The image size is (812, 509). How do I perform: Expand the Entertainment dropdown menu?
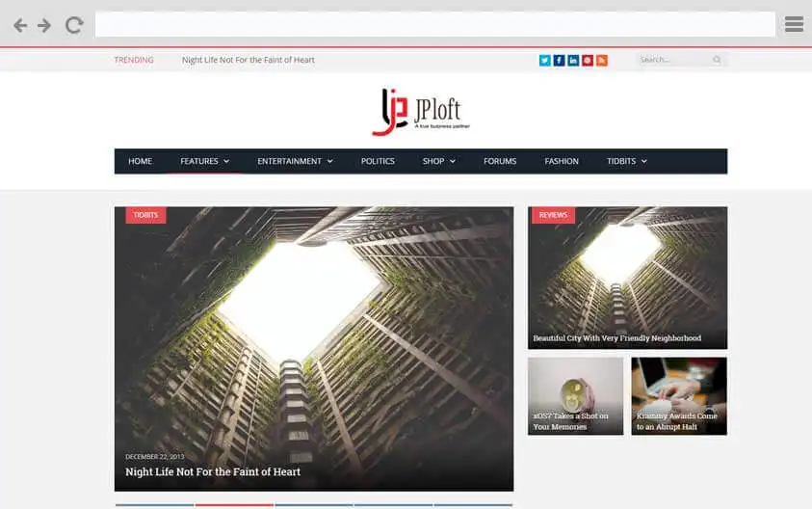coord(295,161)
